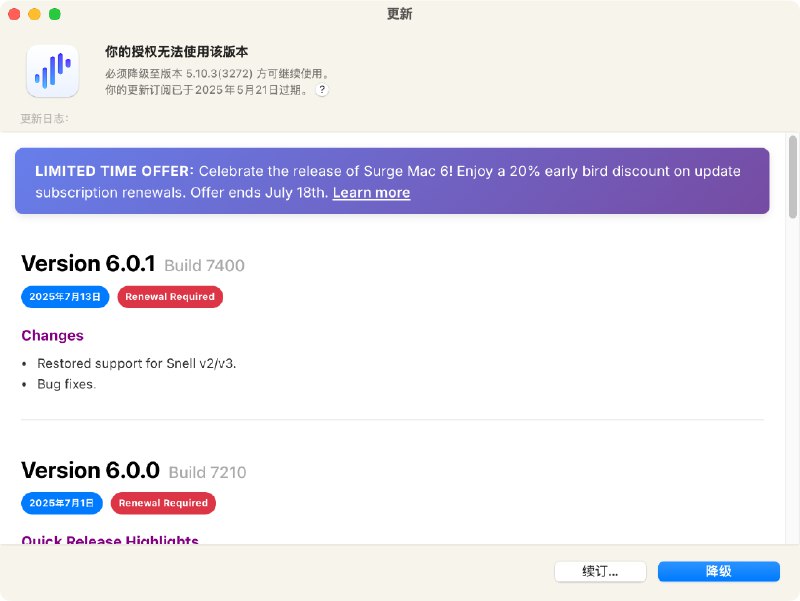Click Renewal Required badge for Version 6.0.0
800x601 pixels.
pyautogui.click(x=163, y=503)
